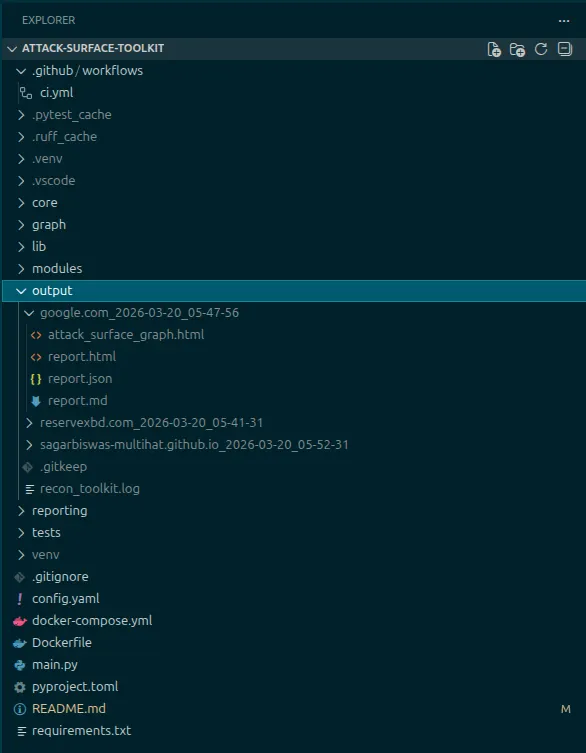Viewport: 586px width, 753px height.
Task: Click the markdown arrow icon beside report.md
Action: (36, 401)
